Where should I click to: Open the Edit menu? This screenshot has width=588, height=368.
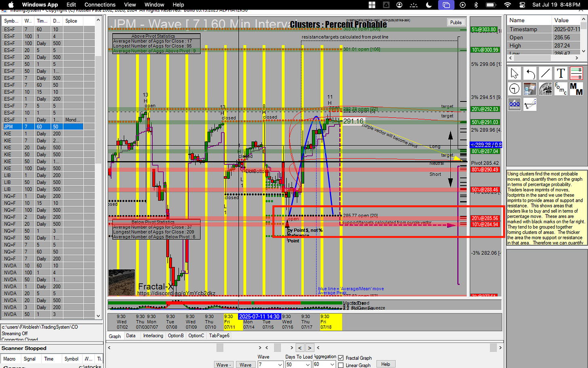tap(71, 5)
